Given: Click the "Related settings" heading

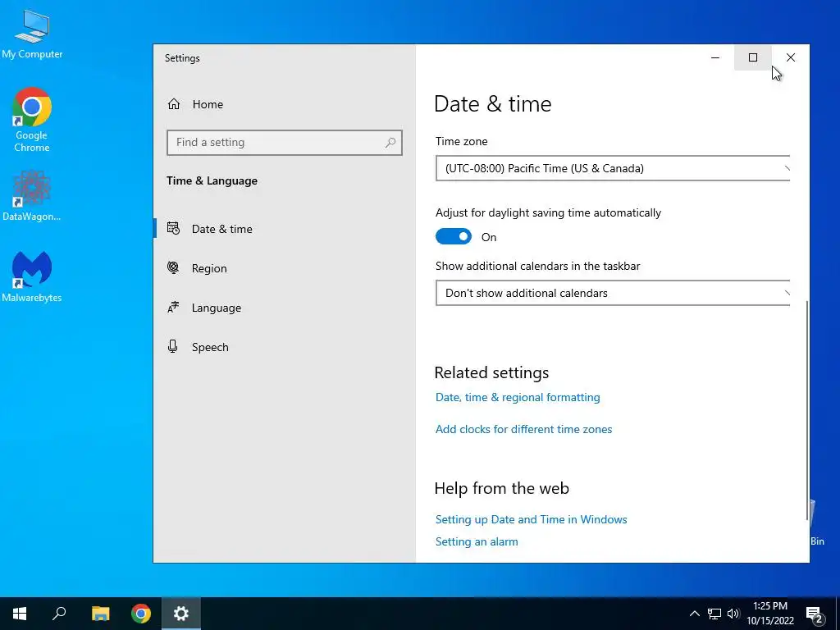Looking at the screenshot, I should (x=492, y=372).
